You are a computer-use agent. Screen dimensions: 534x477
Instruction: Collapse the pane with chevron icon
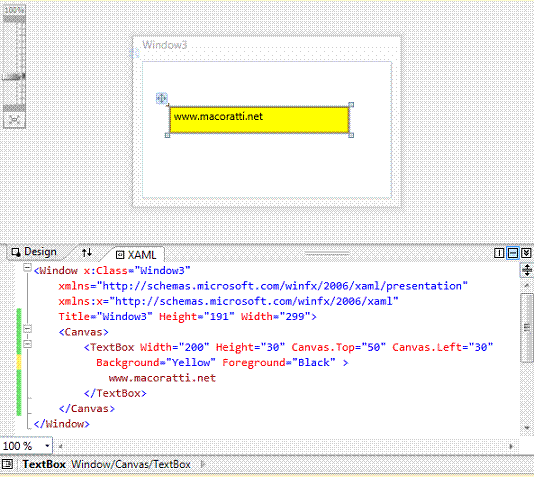(526, 253)
